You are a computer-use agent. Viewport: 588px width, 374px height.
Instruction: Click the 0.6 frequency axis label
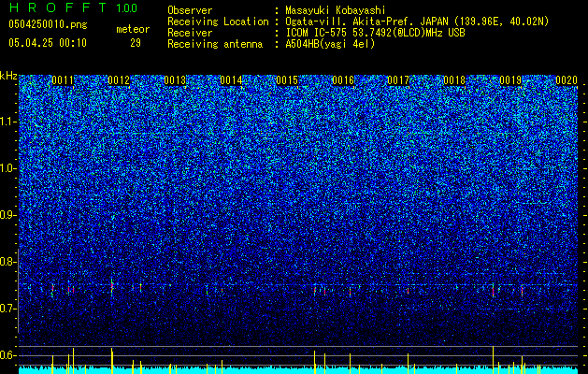coord(8,355)
